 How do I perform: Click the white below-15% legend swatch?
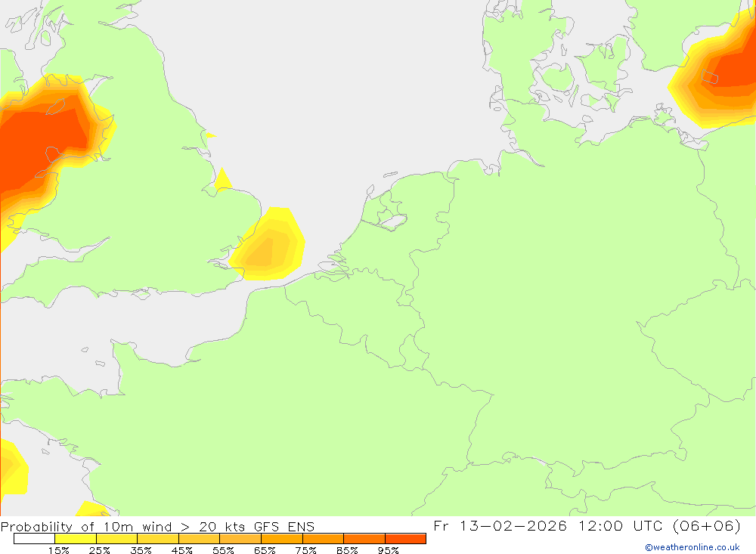pos(34,539)
